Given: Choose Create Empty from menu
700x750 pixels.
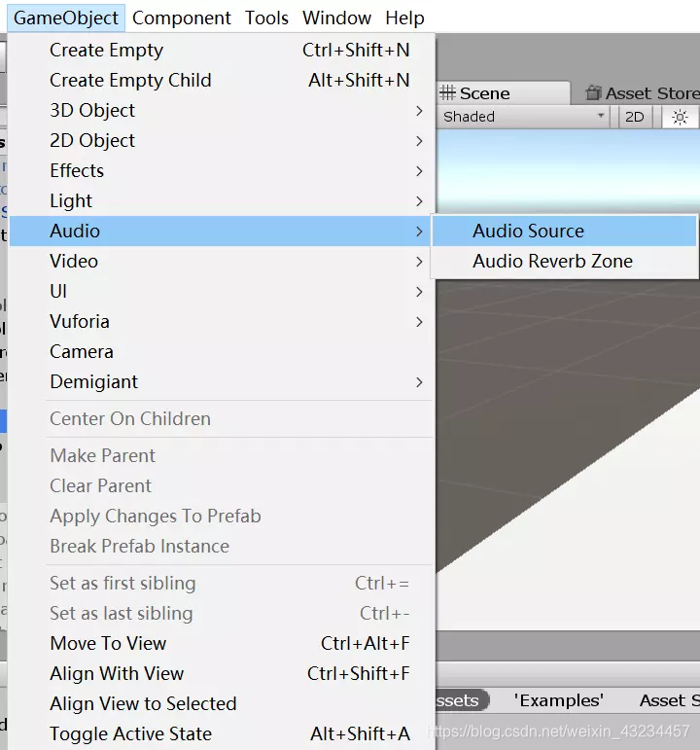Looking at the screenshot, I should (x=222, y=51).
